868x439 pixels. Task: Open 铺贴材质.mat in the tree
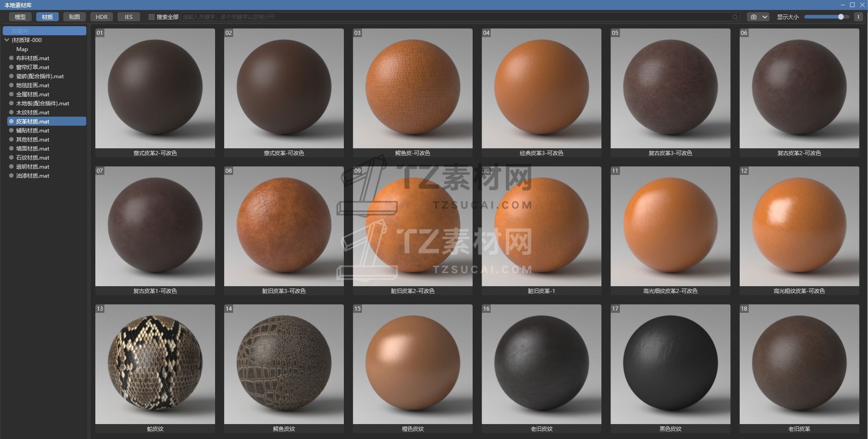pyautogui.click(x=33, y=130)
